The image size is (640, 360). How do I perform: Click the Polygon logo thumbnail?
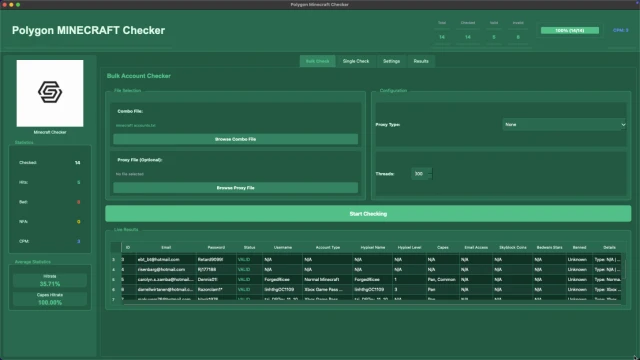[x=50, y=93]
